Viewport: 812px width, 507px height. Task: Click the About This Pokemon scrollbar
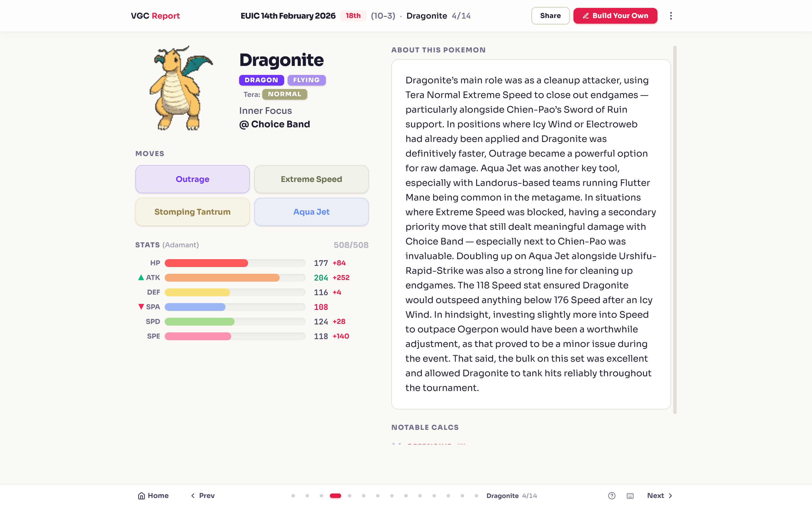coord(675,230)
